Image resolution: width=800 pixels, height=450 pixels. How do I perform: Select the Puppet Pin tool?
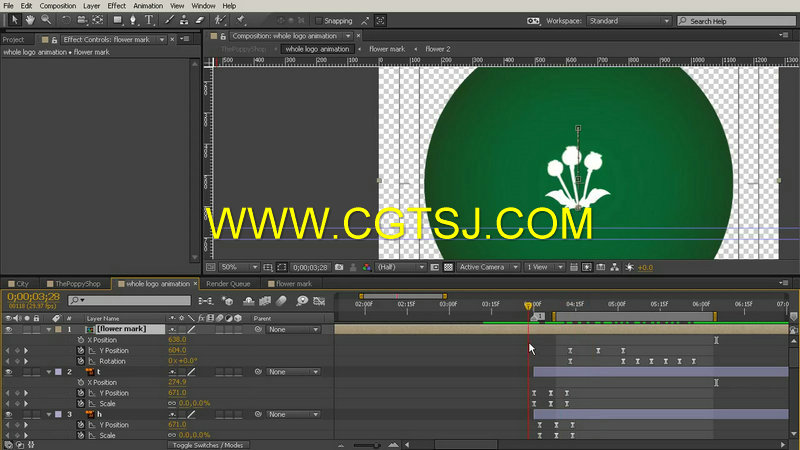[240, 20]
